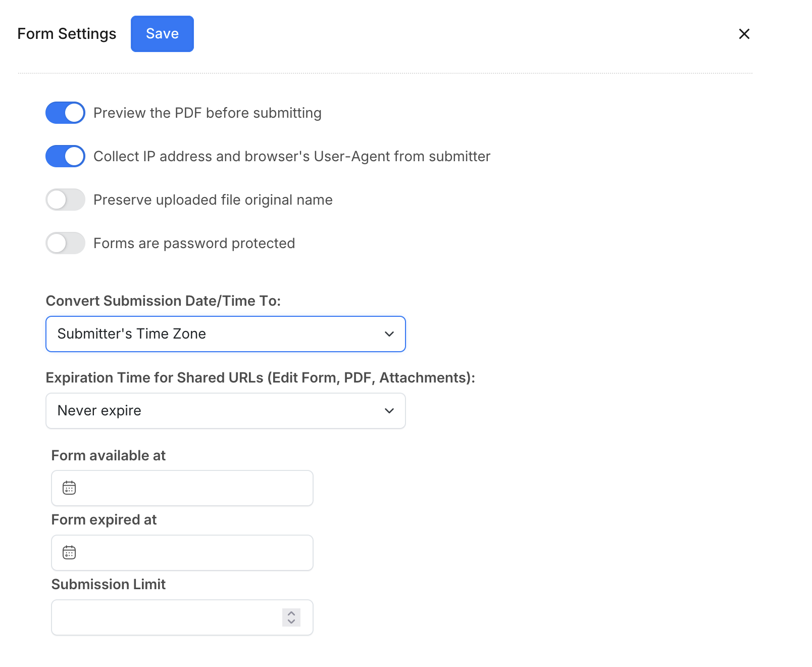Increase Submission Limit with the up arrow

[291, 613]
